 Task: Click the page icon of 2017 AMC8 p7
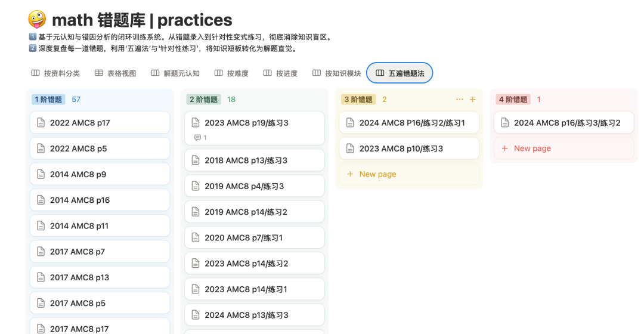point(41,252)
